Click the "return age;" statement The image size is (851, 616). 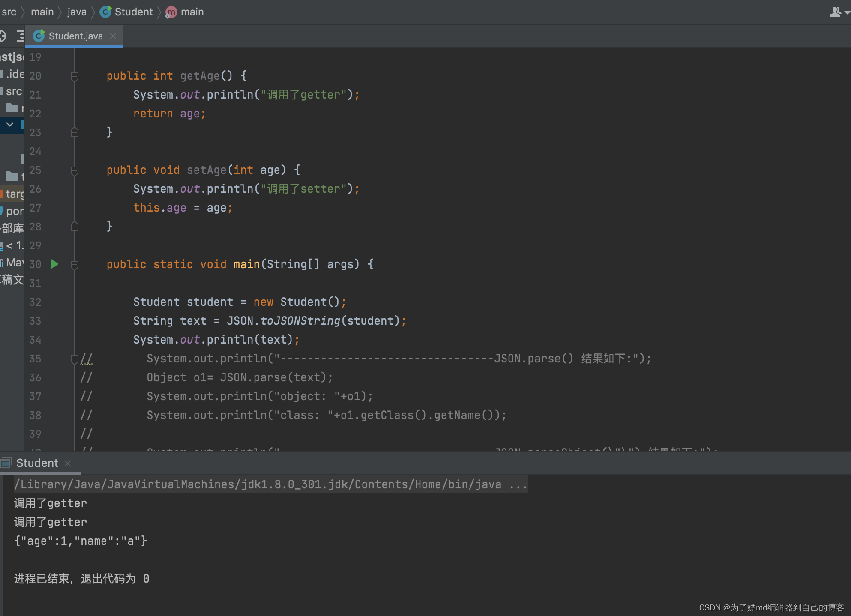coord(169,114)
